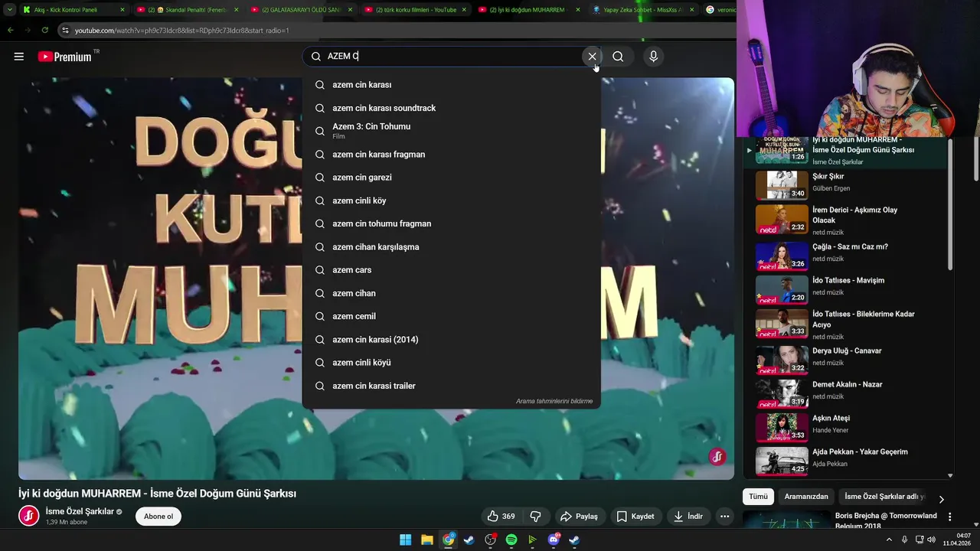Pick the suggestion "azem cin karasi trailer"
This screenshot has height=551, width=980.
pos(452,386)
